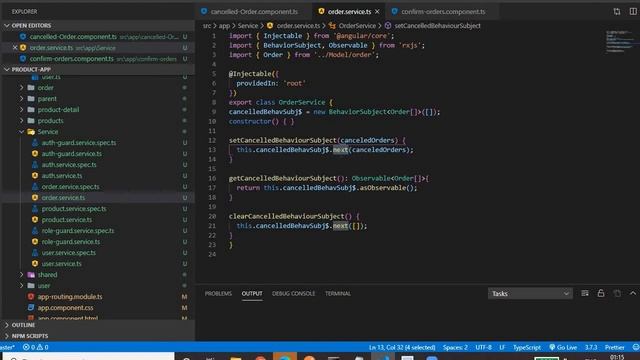This screenshot has height=360, width=640.
Task: Open auth-guard.service.spec.ts file
Action: [78, 143]
